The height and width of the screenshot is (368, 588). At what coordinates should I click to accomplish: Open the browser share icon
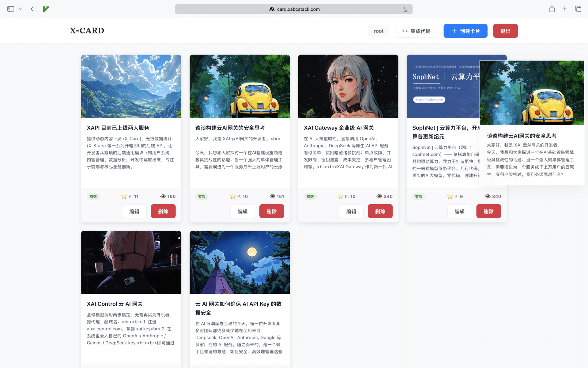tap(552, 9)
